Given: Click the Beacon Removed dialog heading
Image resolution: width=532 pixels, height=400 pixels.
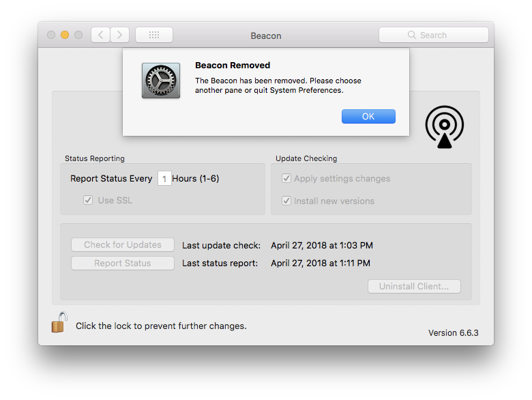Looking at the screenshot, I should pyautogui.click(x=233, y=66).
